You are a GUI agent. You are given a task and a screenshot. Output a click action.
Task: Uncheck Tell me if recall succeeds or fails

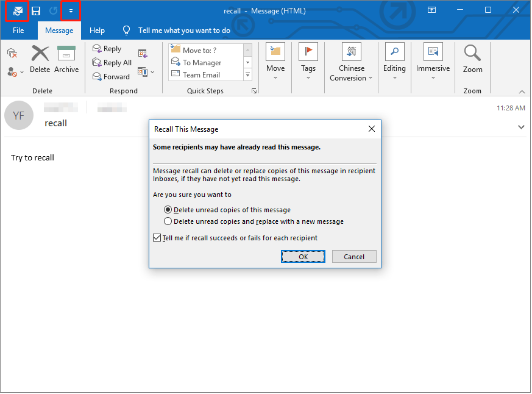(157, 237)
